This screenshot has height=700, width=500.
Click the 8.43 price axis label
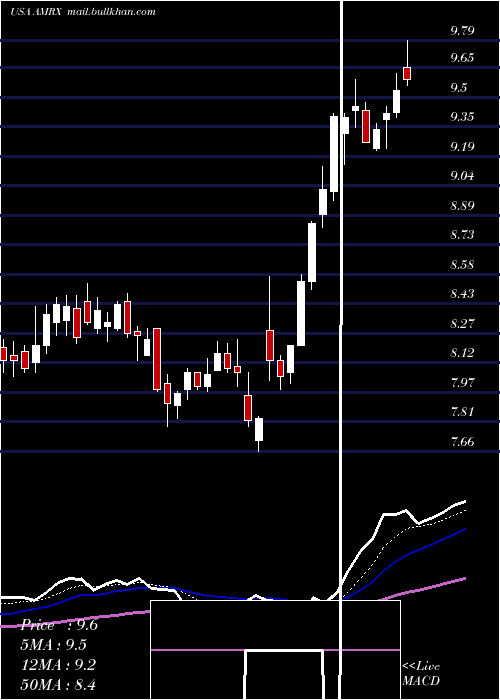(462, 294)
